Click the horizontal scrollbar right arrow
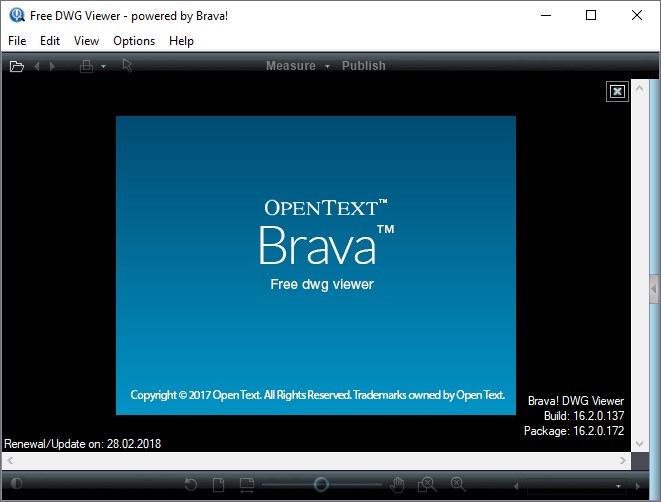Image resolution: width=661 pixels, height=502 pixels. click(622, 461)
